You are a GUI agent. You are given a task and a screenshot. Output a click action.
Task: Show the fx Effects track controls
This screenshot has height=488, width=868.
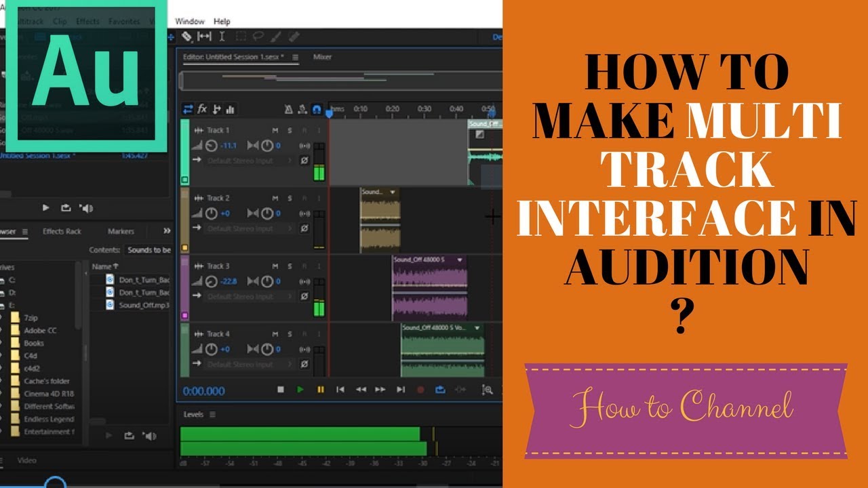point(202,109)
